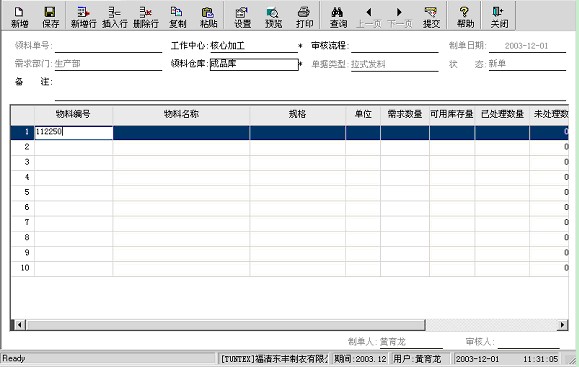Insert a row with 插入行 icon

(114, 17)
